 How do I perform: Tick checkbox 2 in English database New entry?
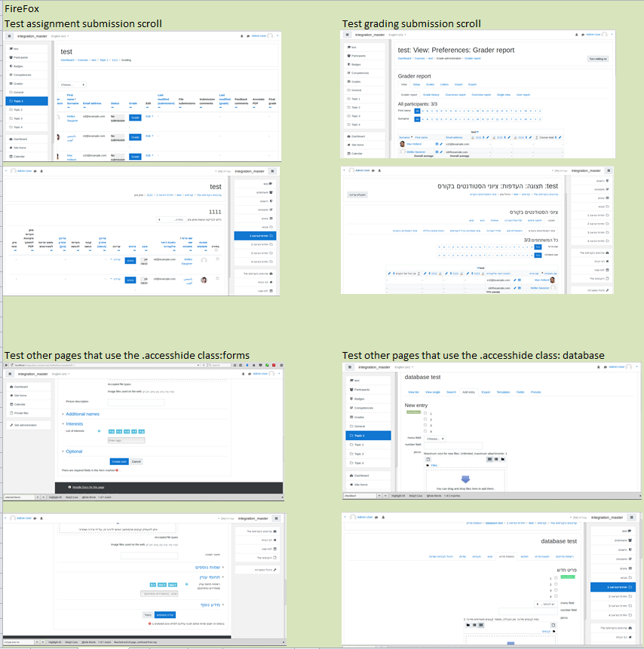point(425,419)
